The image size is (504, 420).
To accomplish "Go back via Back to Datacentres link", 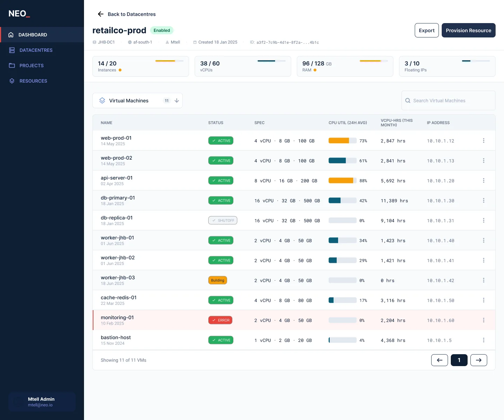I will click(x=127, y=14).
